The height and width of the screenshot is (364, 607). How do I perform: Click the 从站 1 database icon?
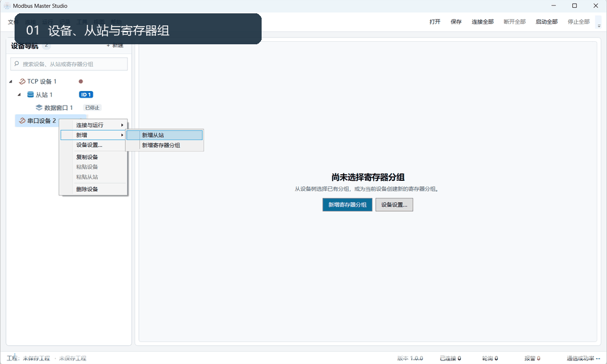point(30,95)
